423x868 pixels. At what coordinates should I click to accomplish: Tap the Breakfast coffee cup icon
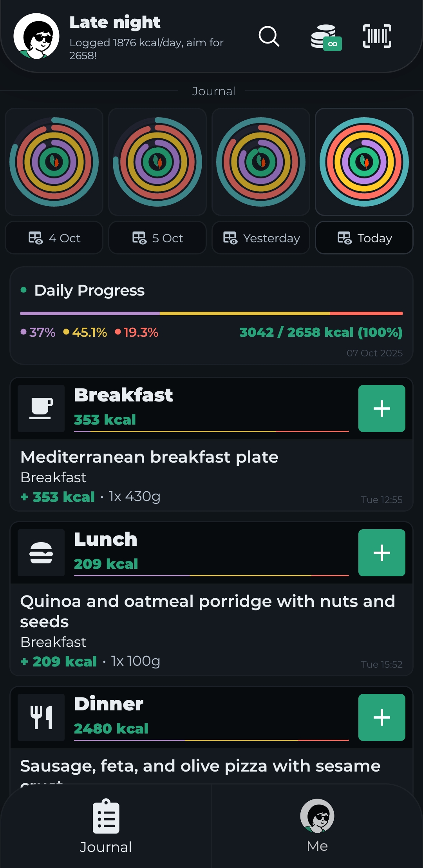(41, 409)
